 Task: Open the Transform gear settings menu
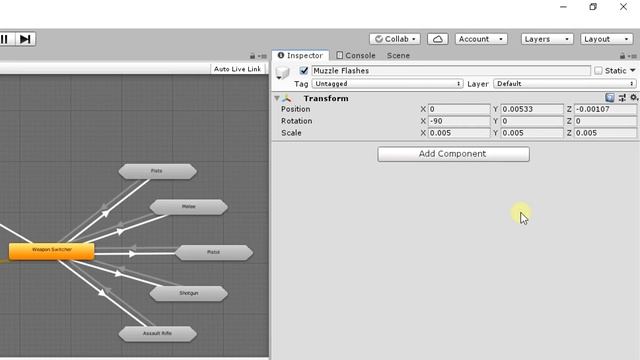pos(634,98)
